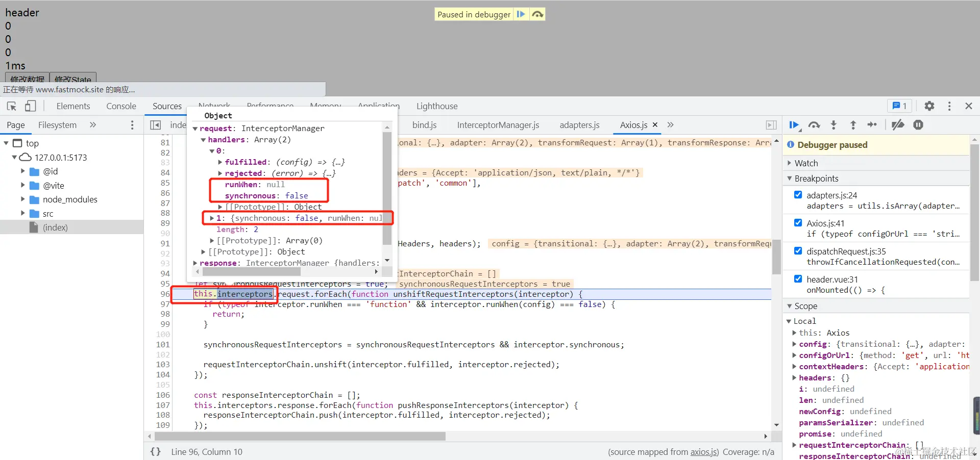
Task: Click line number 101 in the gutter
Action: click(x=163, y=345)
